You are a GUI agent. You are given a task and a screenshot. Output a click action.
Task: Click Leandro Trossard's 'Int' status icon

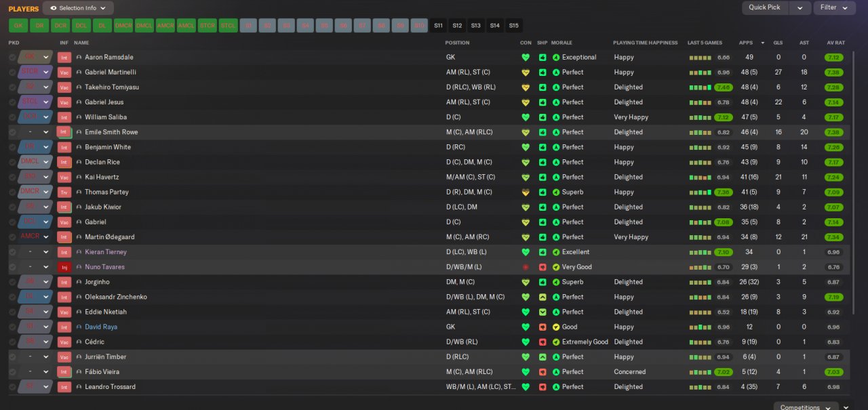click(64, 387)
